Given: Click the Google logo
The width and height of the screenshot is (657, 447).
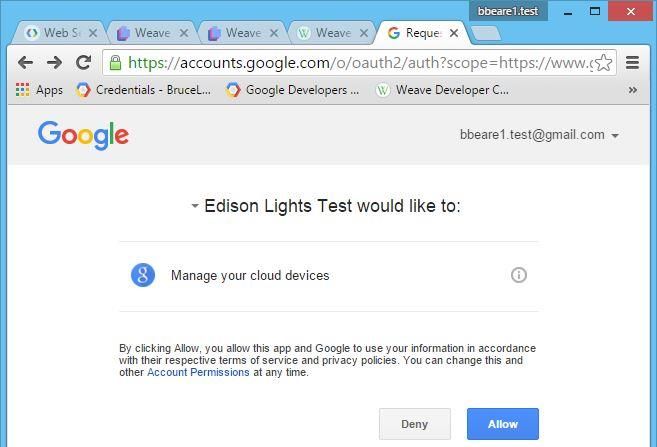Looking at the screenshot, I should 83,135.
